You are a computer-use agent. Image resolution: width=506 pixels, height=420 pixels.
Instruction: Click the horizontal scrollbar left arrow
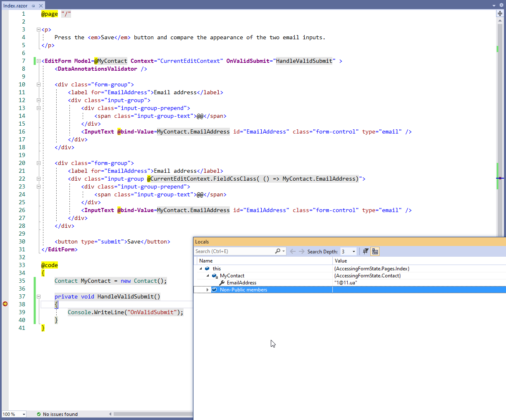pos(110,414)
